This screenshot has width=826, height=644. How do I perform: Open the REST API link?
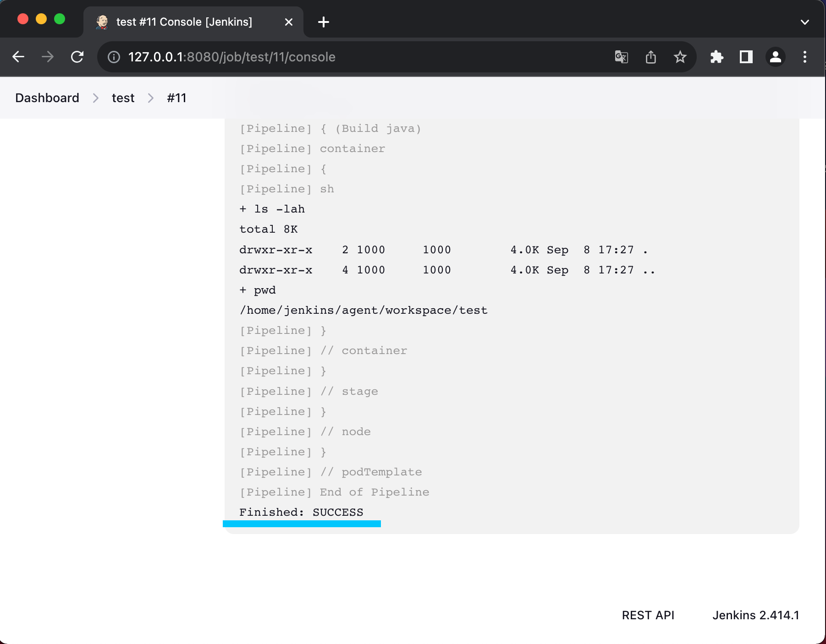[x=648, y=615]
